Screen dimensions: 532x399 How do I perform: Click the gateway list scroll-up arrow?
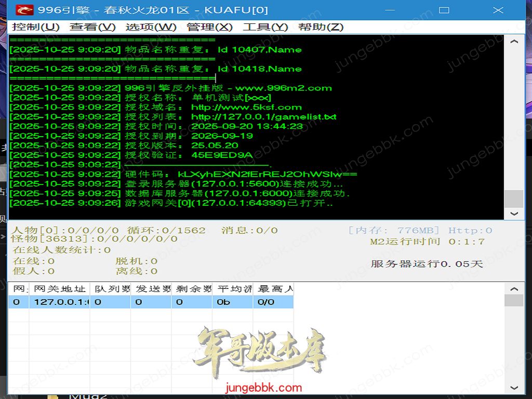(x=514, y=289)
